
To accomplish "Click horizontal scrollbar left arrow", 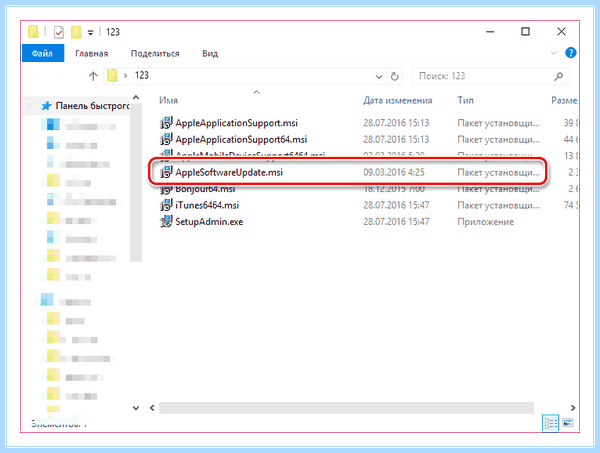I will pyautogui.click(x=152, y=408).
